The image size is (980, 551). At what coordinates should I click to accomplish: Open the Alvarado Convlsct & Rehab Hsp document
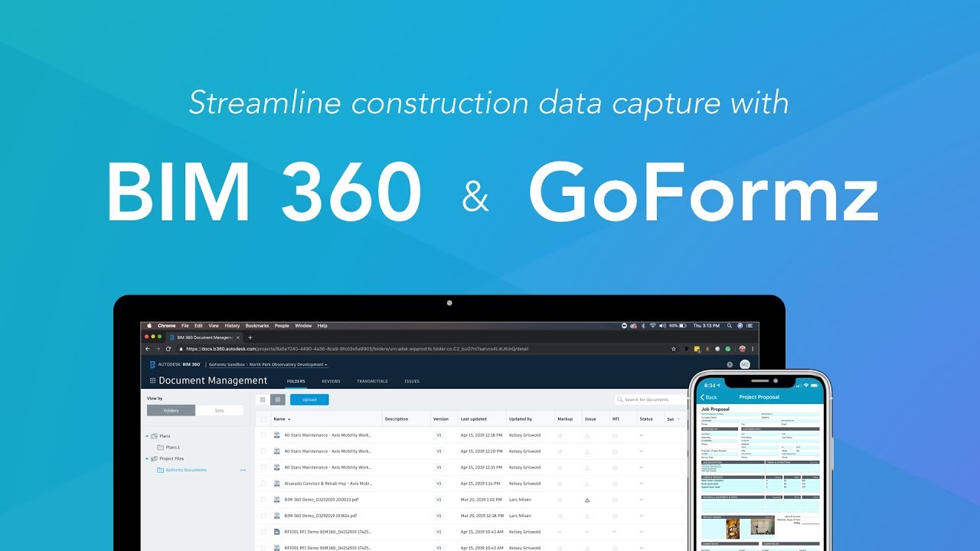click(328, 484)
